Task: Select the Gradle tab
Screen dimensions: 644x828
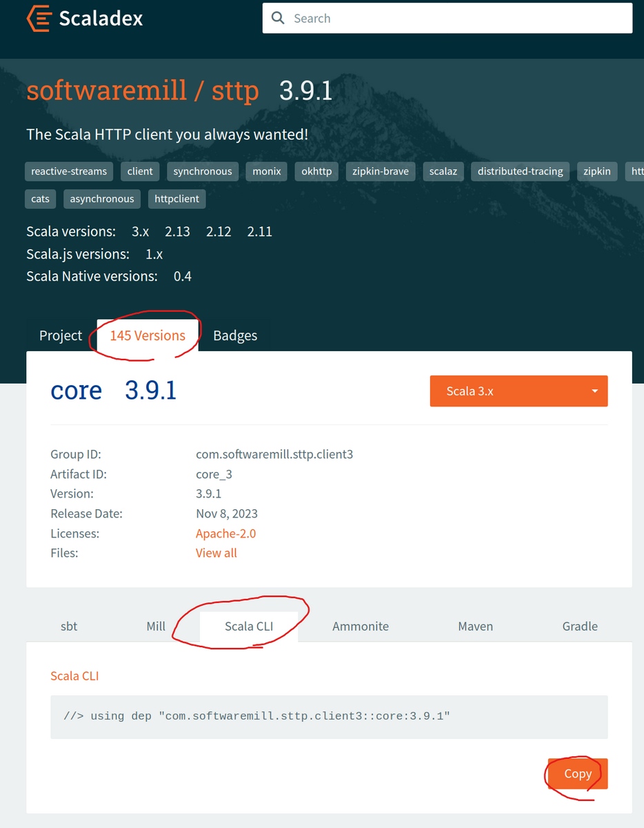Action: point(580,627)
